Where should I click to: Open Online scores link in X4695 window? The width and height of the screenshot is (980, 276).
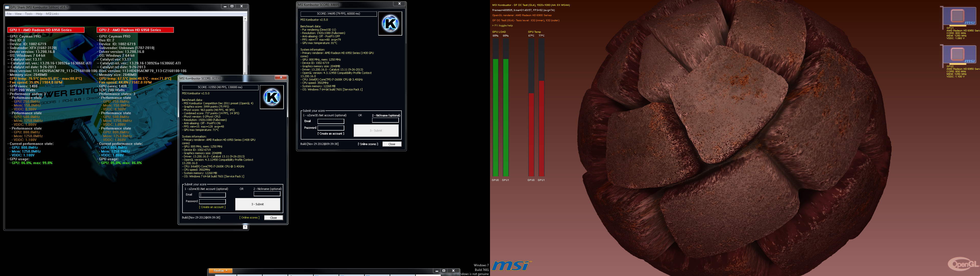[x=368, y=144]
